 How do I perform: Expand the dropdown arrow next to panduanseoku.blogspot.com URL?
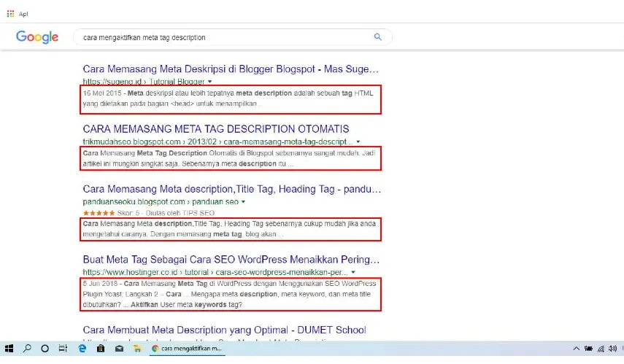[243, 201]
